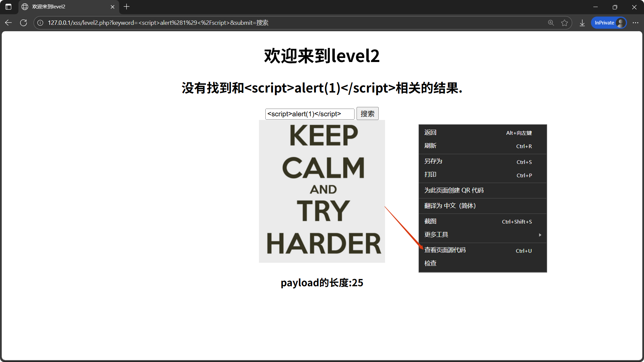Choose 为此页面创建 QR 代码 option
Screen dimensions: 644x362
coord(454,190)
